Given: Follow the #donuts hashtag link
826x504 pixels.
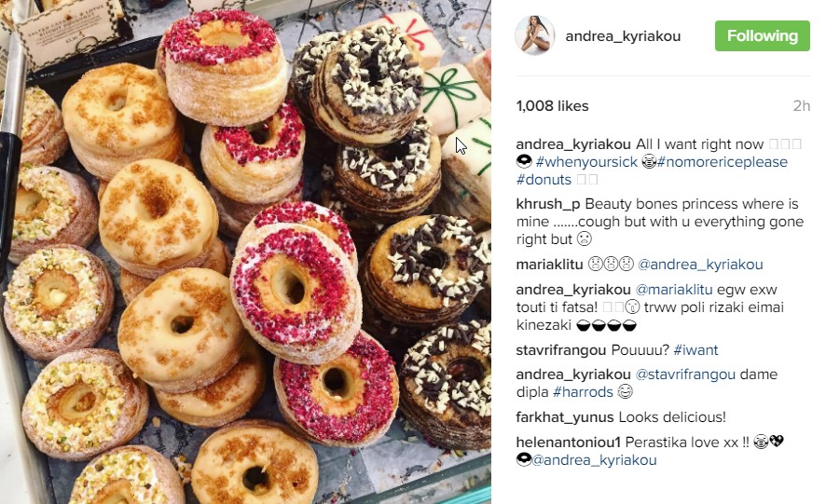Looking at the screenshot, I should tap(544, 180).
